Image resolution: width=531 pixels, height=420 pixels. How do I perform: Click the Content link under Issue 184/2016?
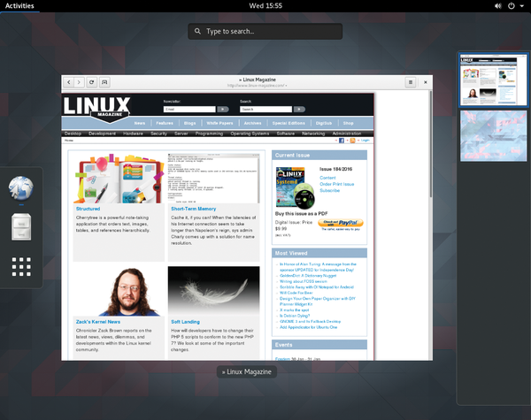pyautogui.click(x=327, y=178)
